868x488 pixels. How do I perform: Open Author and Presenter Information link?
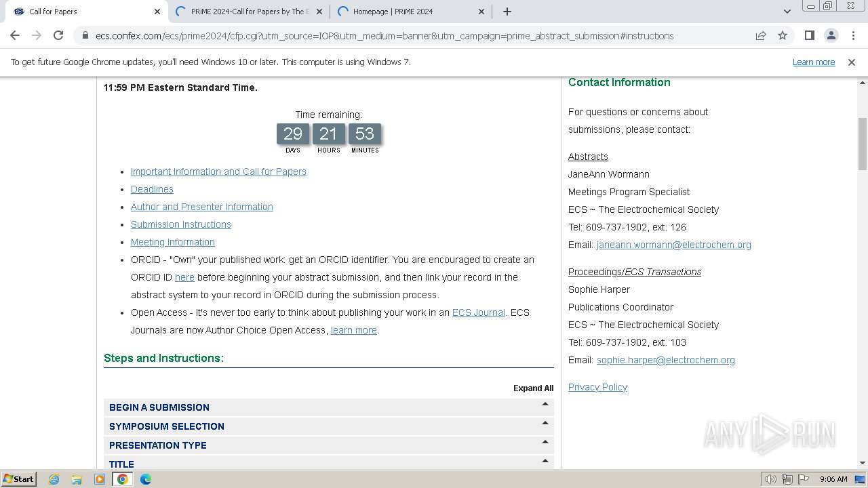pos(202,207)
